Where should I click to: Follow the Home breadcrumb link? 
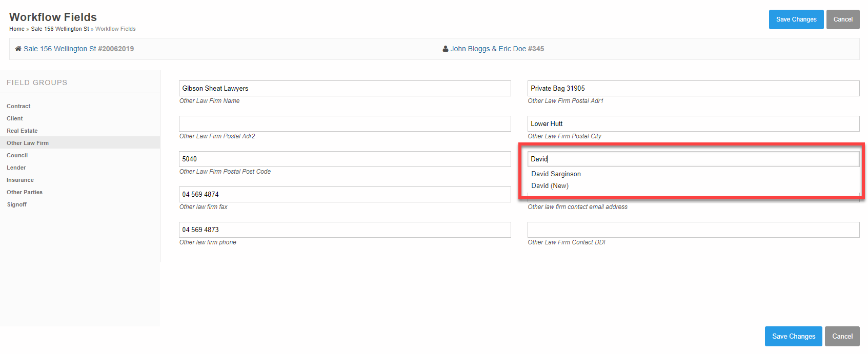point(17,29)
